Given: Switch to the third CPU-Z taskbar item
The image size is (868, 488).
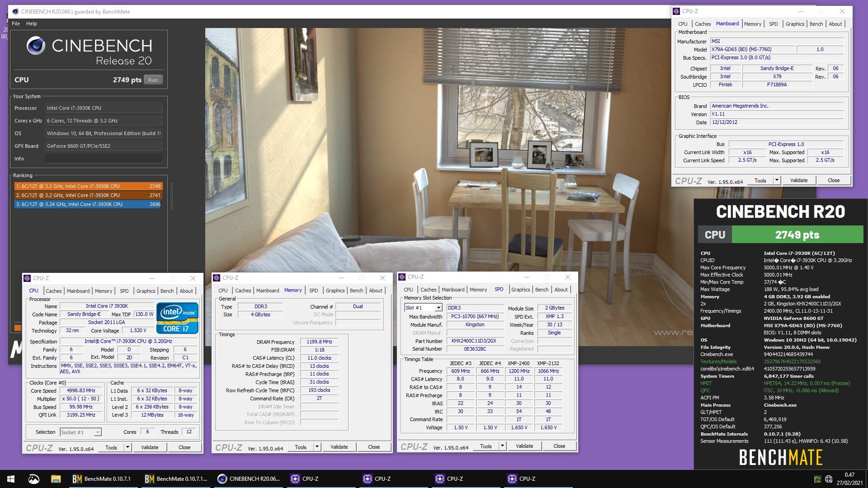Looking at the screenshot, I should pos(467,479).
